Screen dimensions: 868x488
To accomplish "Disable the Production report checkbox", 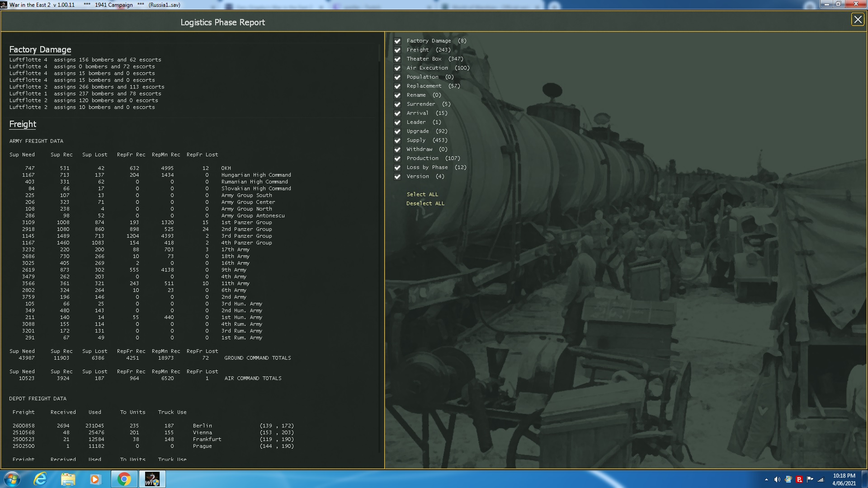I will click(397, 159).
